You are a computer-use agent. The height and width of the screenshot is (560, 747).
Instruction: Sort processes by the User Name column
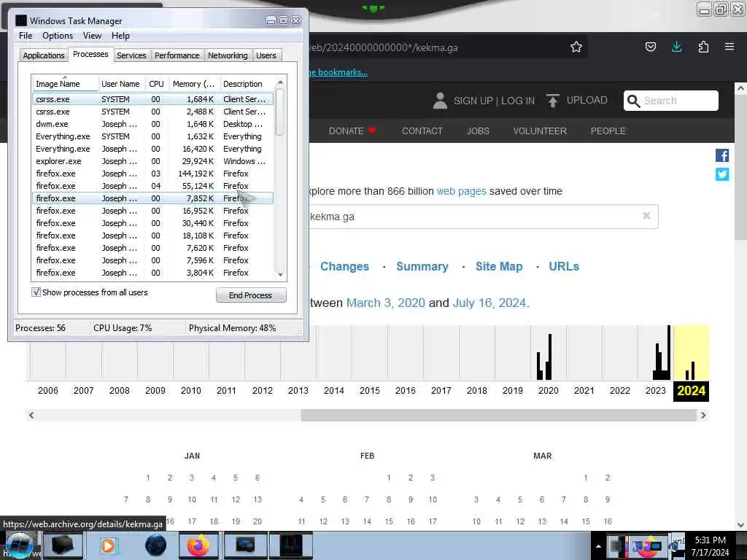[120, 84]
